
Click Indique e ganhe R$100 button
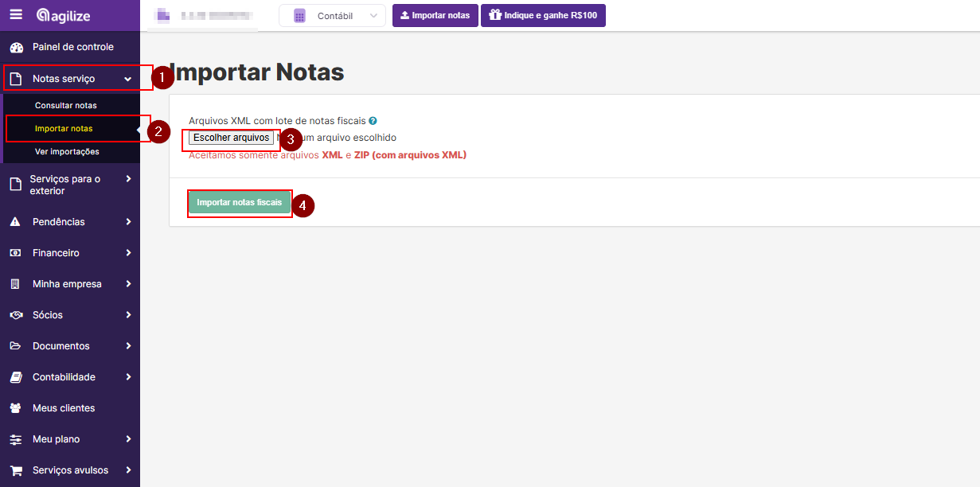point(543,15)
